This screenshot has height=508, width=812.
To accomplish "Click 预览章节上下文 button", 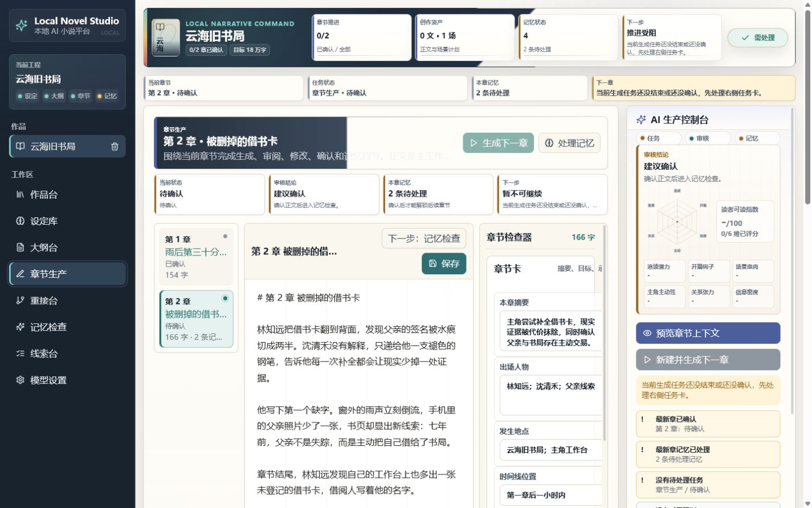I will tap(708, 333).
